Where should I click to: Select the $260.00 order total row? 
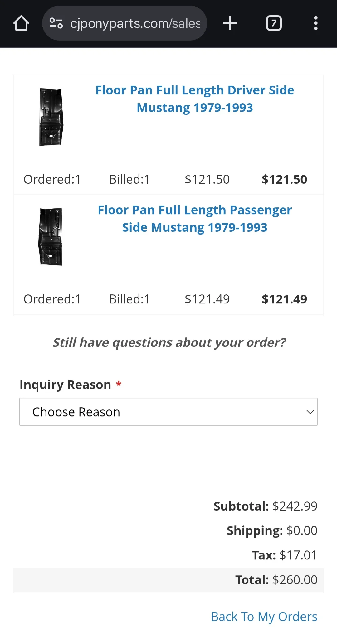tap(168, 580)
